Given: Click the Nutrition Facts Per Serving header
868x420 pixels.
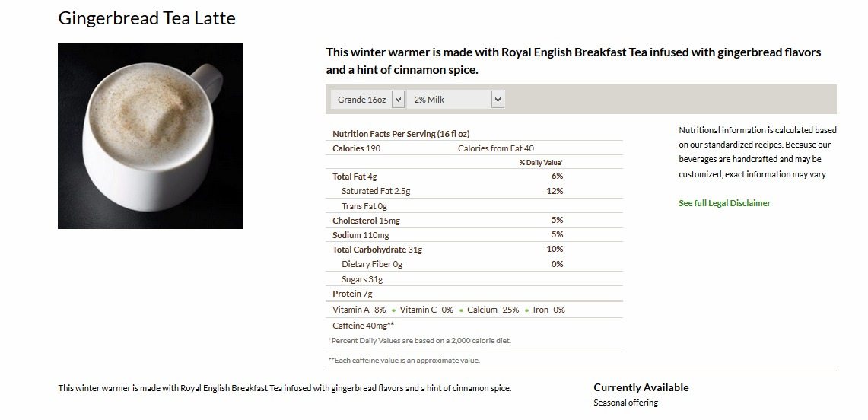Looking at the screenshot, I should pyautogui.click(x=401, y=133).
